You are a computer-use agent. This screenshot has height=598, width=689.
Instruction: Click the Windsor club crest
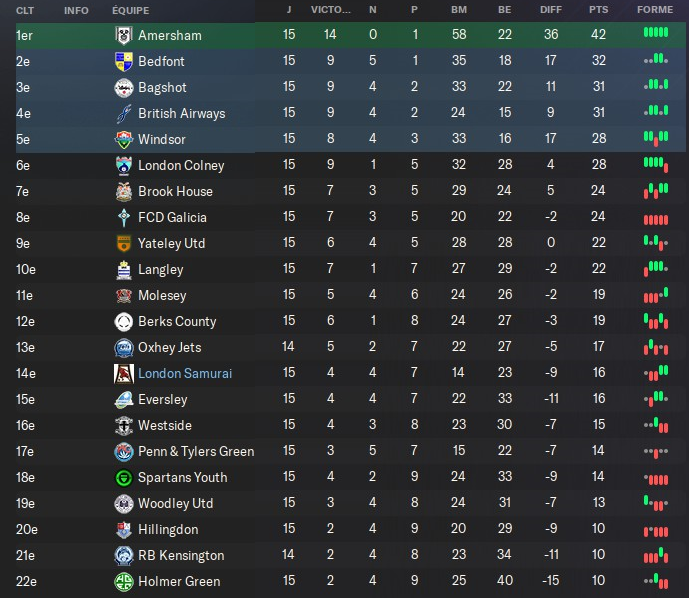point(123,139)
